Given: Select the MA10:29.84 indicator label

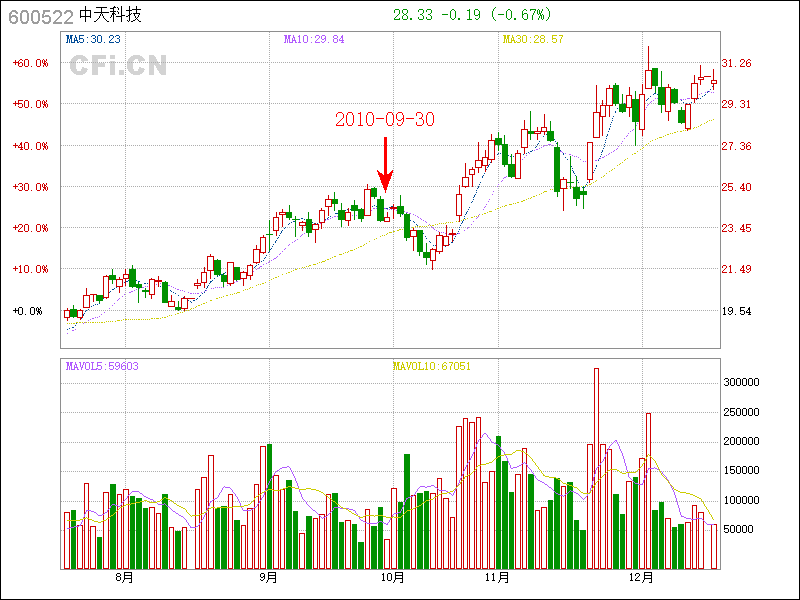Looking at the screenshot, I should pos(314,39).
